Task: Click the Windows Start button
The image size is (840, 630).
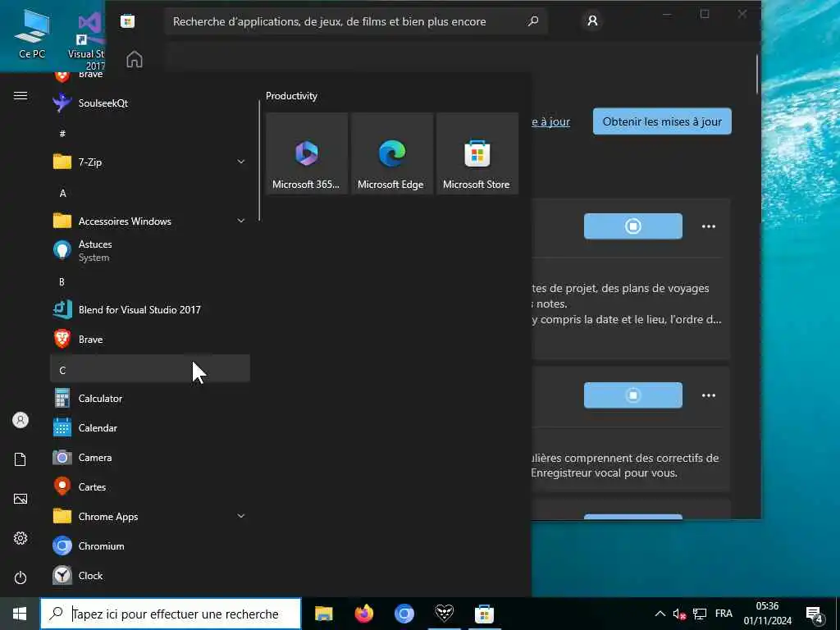Action: [x=20, y=614]
